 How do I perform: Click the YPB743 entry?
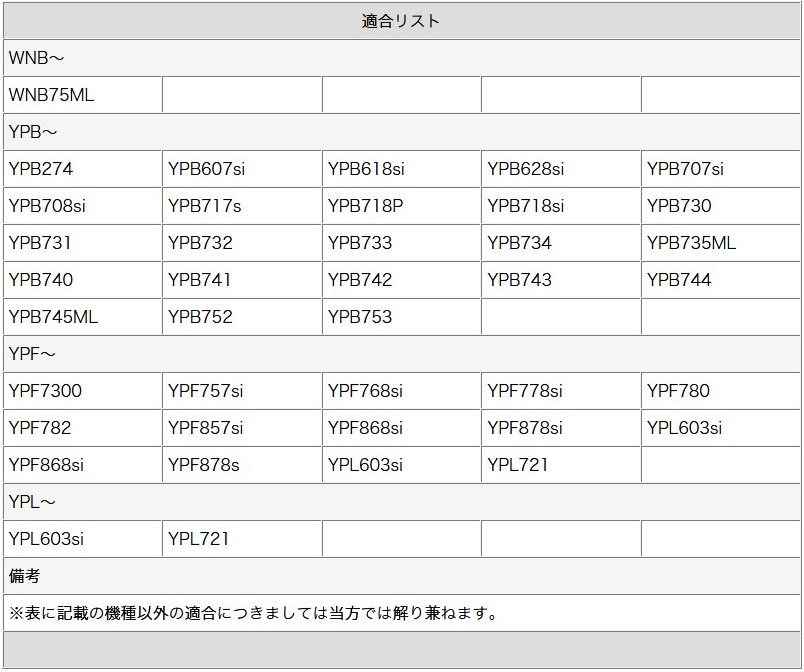click(561, 279)
